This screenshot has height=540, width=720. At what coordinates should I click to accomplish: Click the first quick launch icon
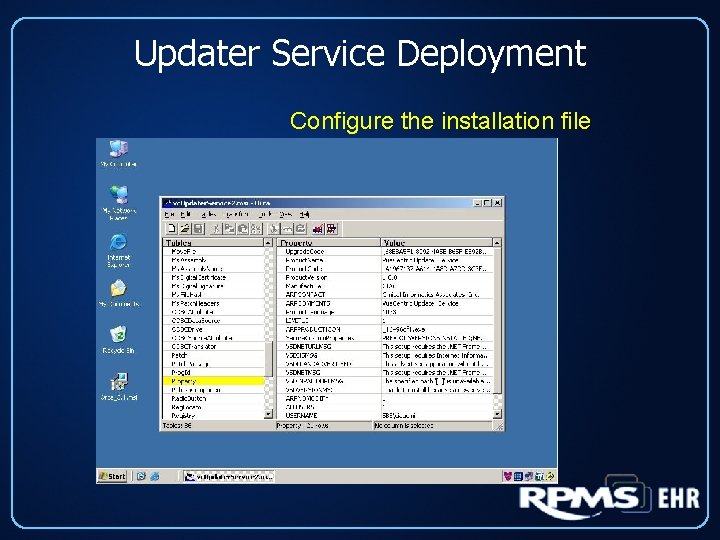[x=141, y=476]
